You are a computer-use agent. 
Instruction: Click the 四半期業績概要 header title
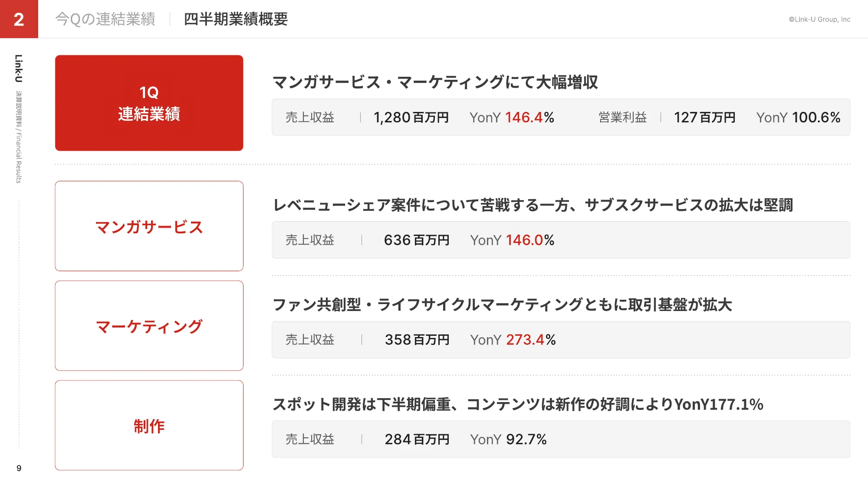click(236, 19)
